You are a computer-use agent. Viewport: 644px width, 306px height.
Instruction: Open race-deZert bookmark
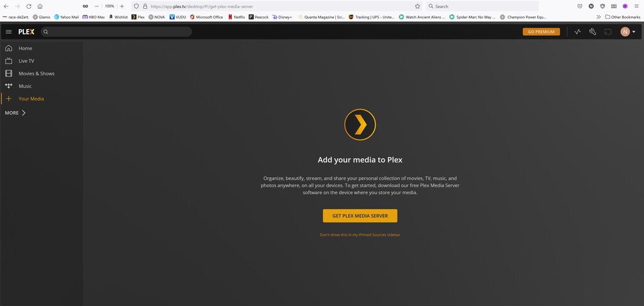tap(16, 17)
